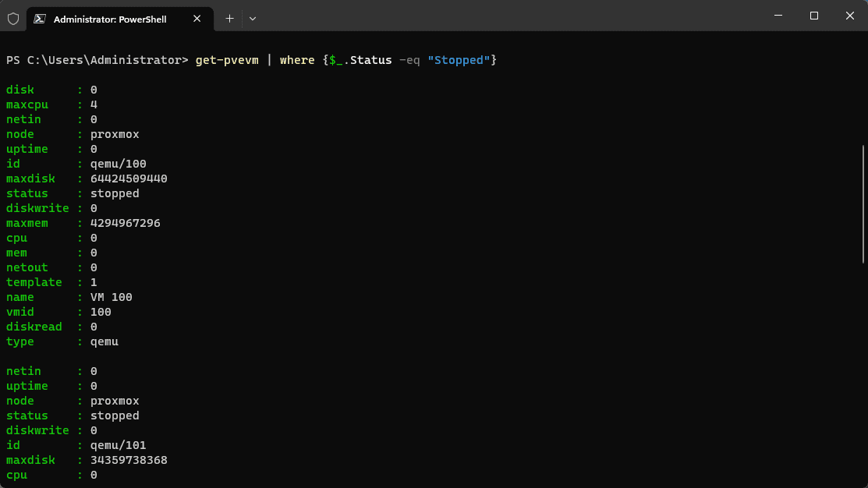Close the PowerShell terminal window
Image resolution: width=868 pixels, height=488 pixels.
pyautogui.click(x=850, y=16)
